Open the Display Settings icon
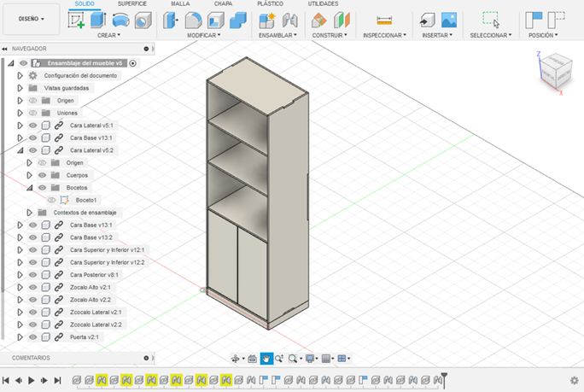This screenshot has width=584, height=392. click(310, 359)
